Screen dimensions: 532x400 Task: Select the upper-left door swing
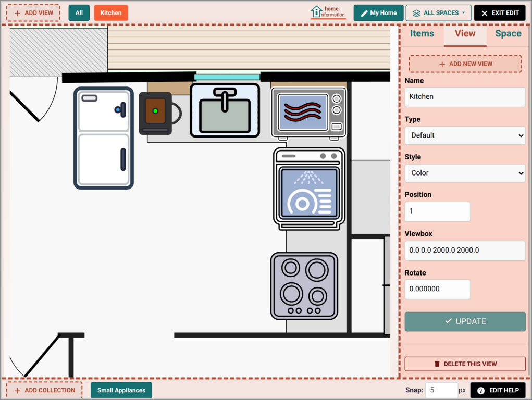(33, 99)
